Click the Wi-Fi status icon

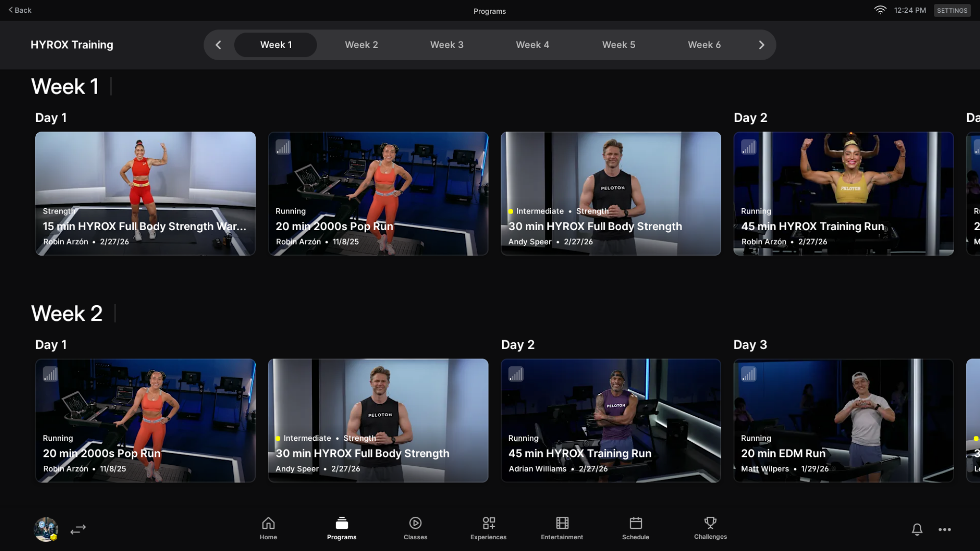pos(880,10)
